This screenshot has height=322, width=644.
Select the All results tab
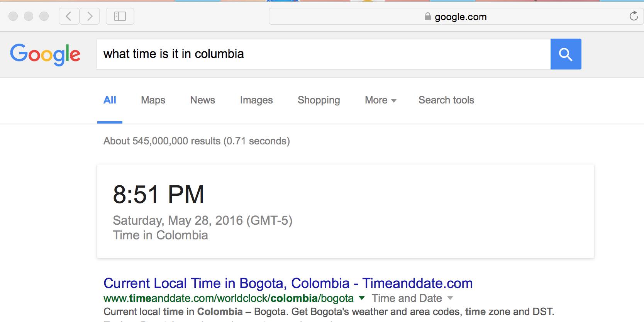click(x=110, y=100)
